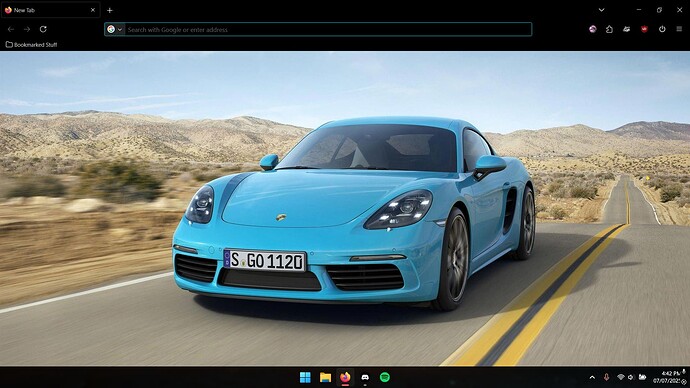Open the red shield extension icon

coord(644,29)
